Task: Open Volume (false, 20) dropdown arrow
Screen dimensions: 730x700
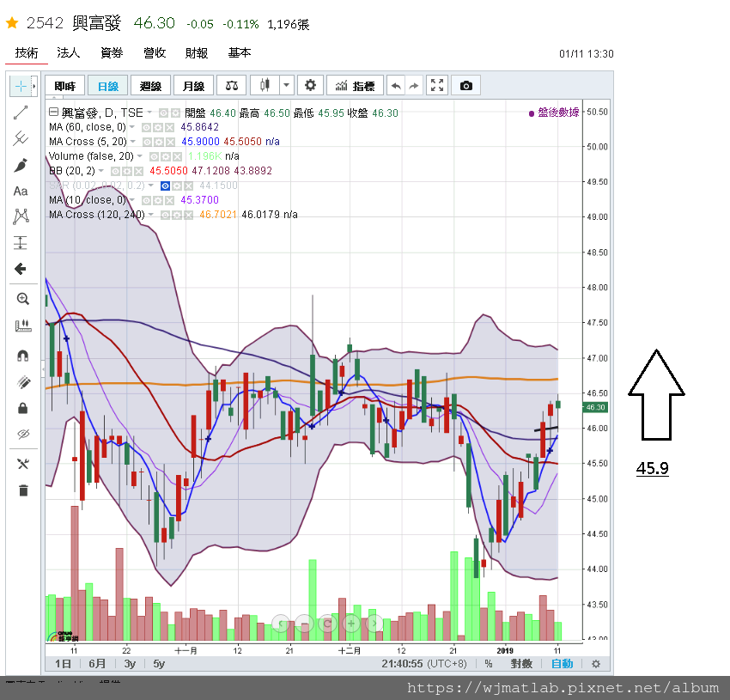Action: pyautogui.click(x=140, y=156)
